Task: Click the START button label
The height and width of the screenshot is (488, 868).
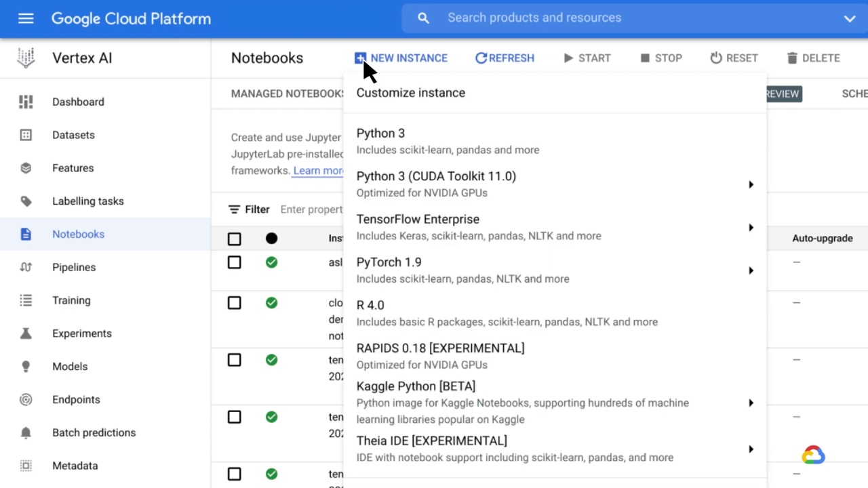Action: (x=594, y=58)
